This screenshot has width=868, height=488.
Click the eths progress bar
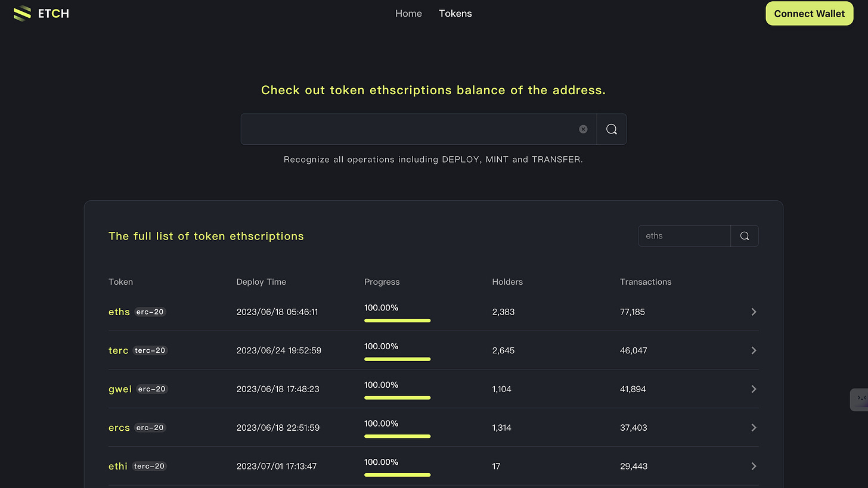click(x=397, y=321)
